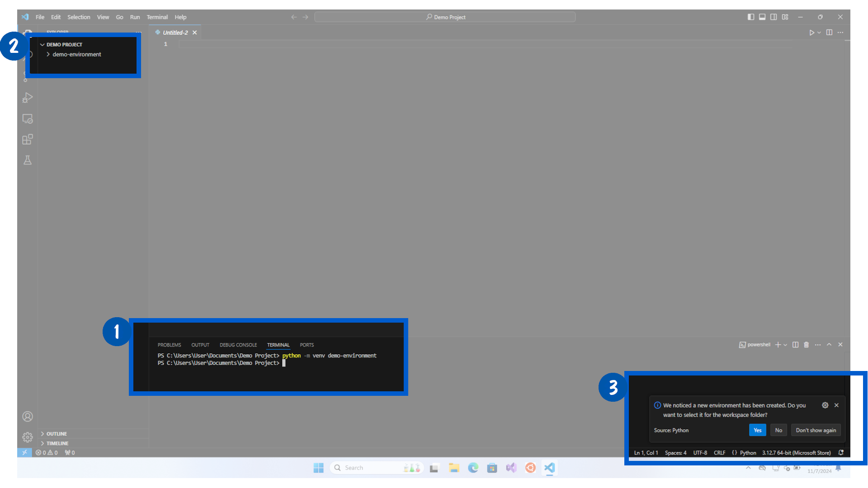Launch Microsoft Edge from the taskbar
This screenshot has width=868, height=488.
tap(473, 468)
